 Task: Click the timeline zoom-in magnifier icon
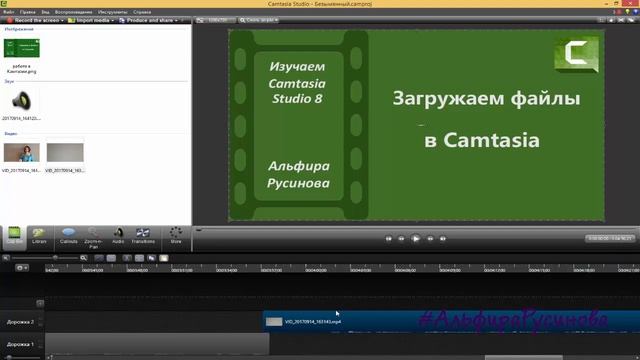click(x=84, y=258)
